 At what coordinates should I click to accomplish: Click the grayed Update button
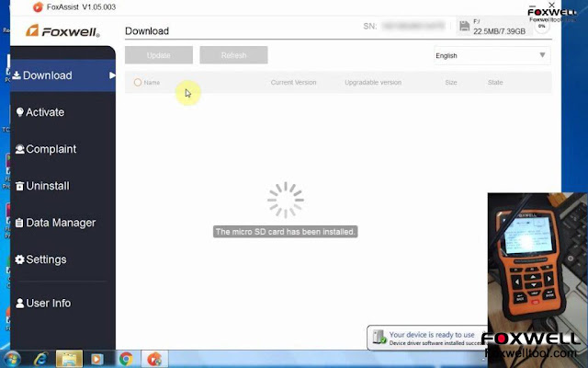point(159,55)
